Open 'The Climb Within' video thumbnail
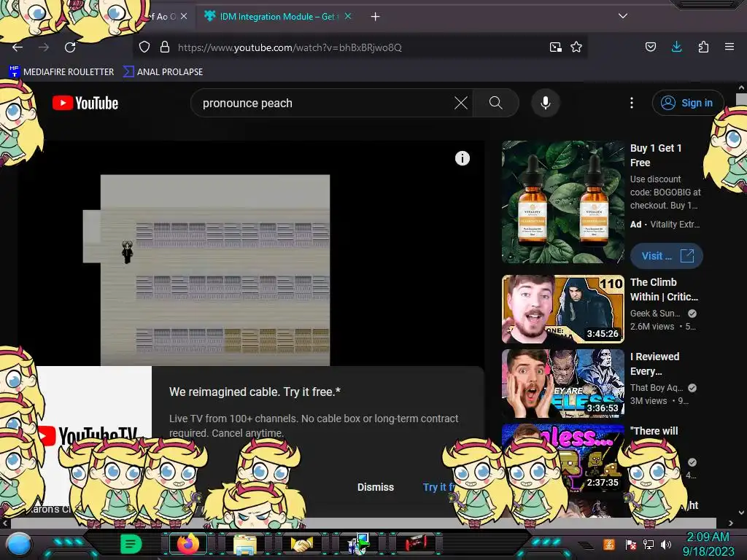747x560 pixels. [562, 309]
